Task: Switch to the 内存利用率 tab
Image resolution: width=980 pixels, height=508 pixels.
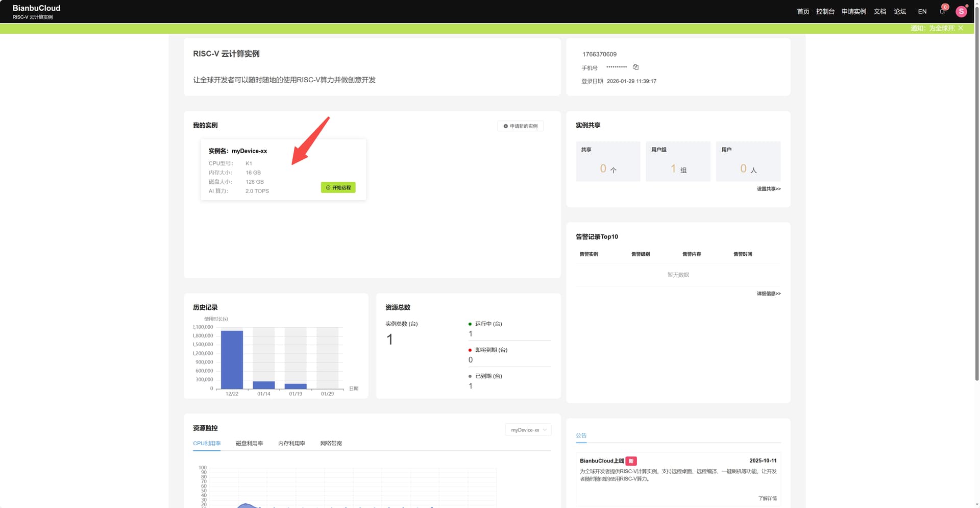Action: pos(291,443)
